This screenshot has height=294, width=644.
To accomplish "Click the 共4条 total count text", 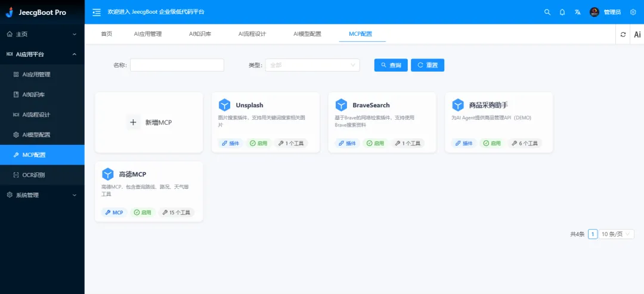I will click(x=577, y=234).
